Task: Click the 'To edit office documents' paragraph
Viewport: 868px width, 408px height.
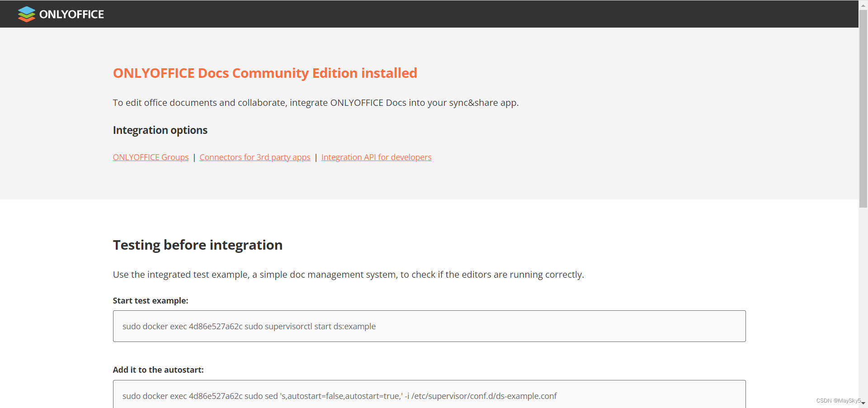Action: click(x=316, y=103)
